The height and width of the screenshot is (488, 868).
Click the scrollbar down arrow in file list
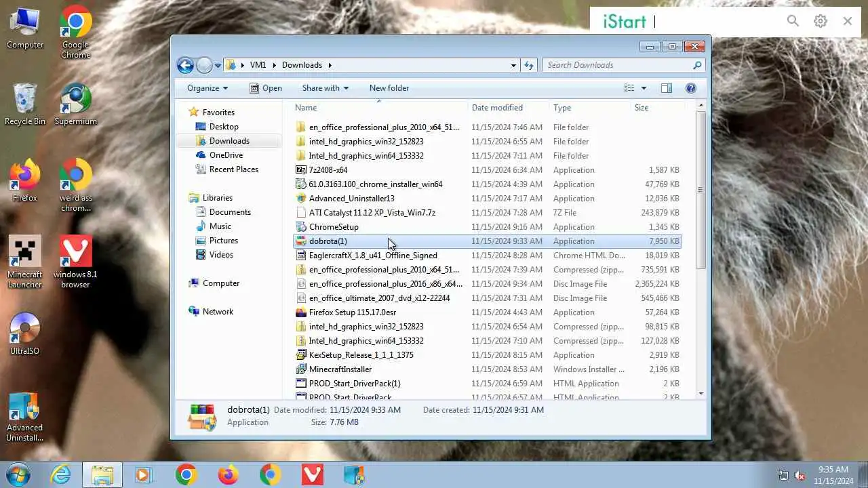[701, 394]
